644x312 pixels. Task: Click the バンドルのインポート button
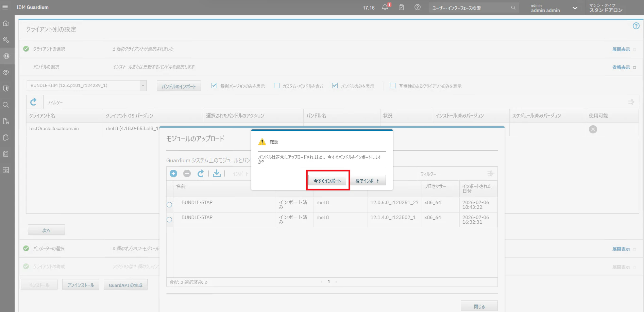coord(179,86)
